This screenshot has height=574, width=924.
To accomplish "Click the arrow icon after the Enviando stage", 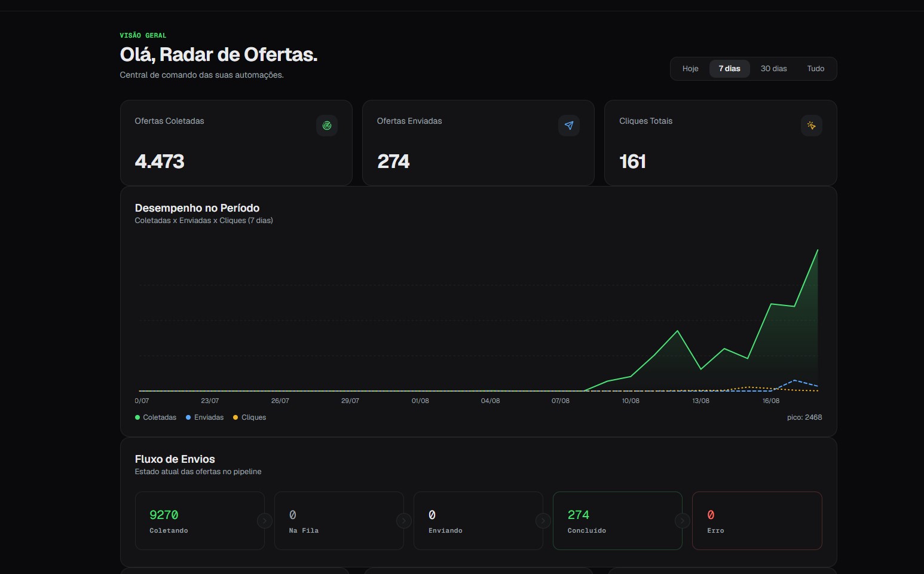I will point(543,521).
